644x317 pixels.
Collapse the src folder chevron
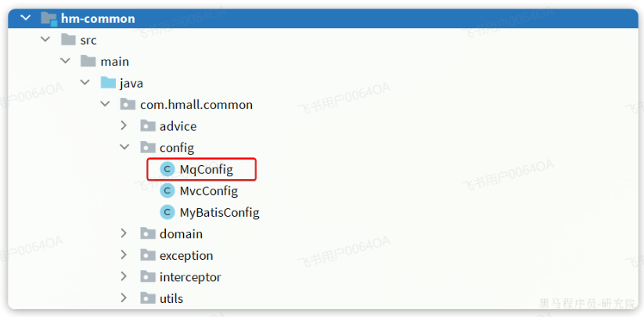click(45, 40)
